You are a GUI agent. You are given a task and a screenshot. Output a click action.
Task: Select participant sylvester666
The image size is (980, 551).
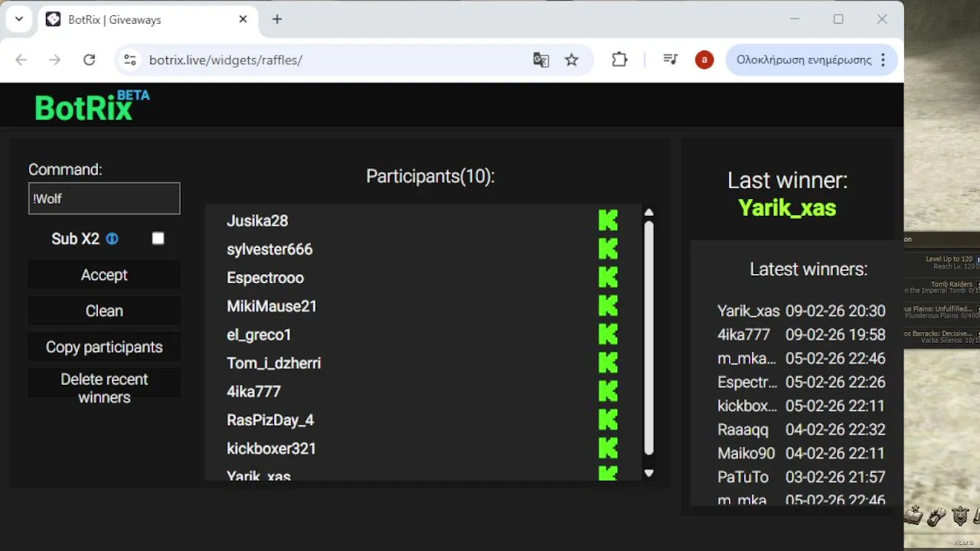click(269, 249)
